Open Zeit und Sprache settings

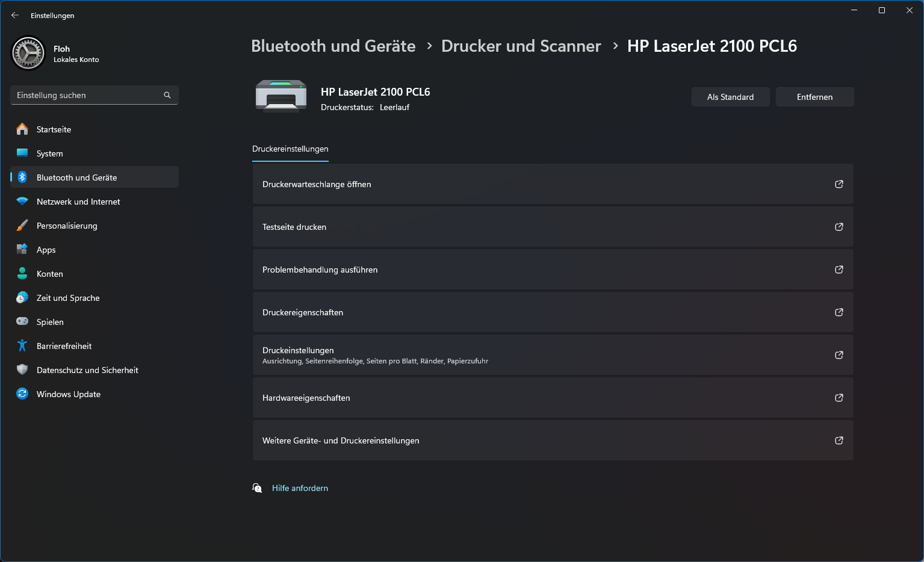(x=68, y=298)
